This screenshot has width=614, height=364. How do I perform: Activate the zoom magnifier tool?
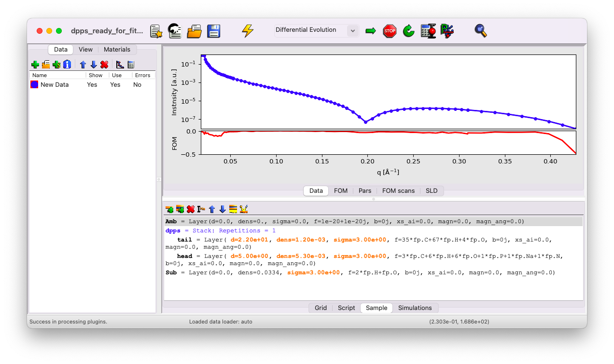point(480,31)
